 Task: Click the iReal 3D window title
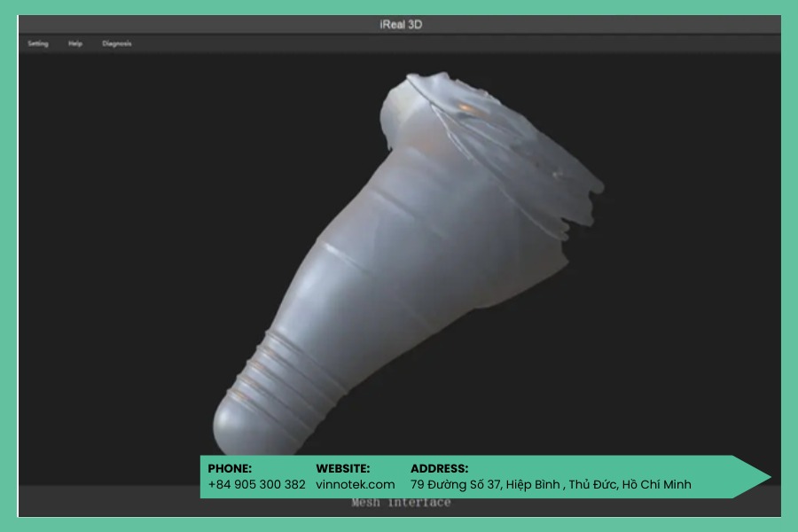tap(401, 25)
